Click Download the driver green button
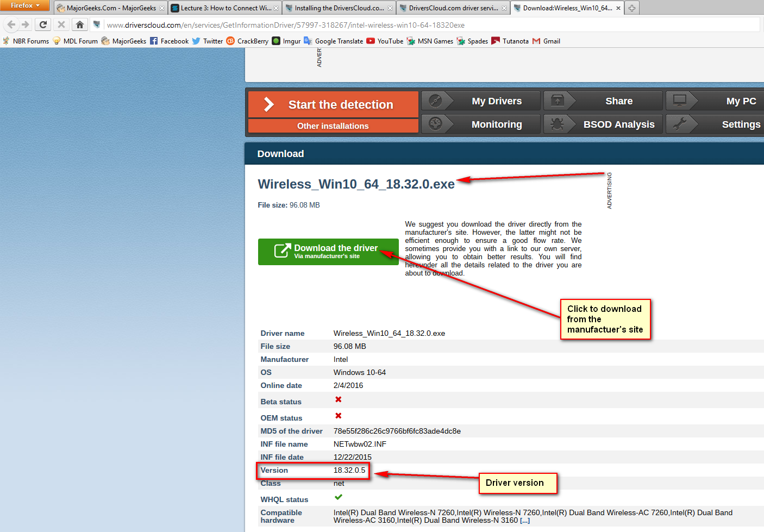Image resolution: width=764 pixels, height=532 pixels. coord(328,252)
